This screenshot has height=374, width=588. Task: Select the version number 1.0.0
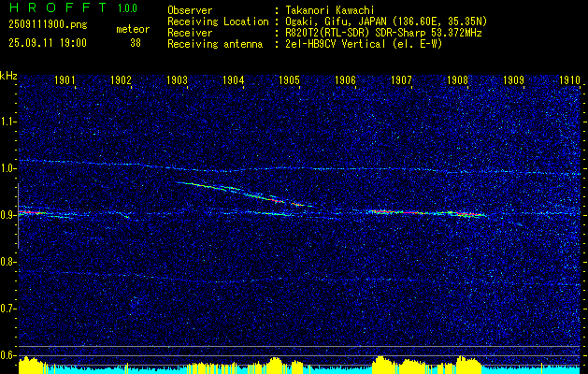coord(127,8)
